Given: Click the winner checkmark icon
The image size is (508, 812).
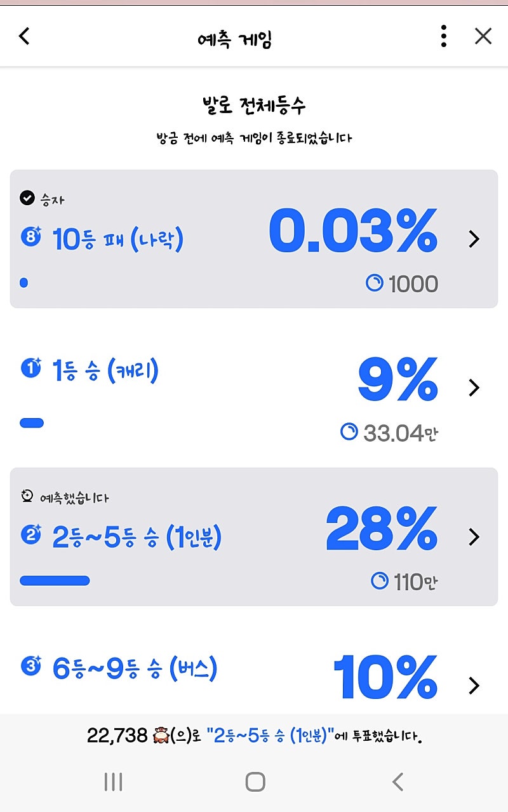Looking at the screenshot, I should (x=27, y=198).
